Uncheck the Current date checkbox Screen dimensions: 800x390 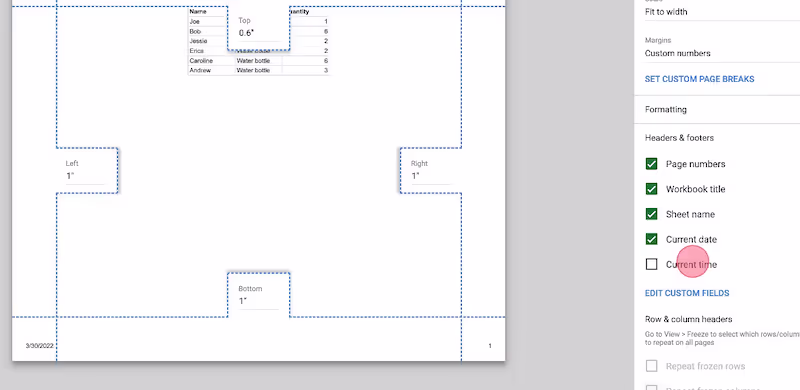pyautogui.click(x=651, y=239)
